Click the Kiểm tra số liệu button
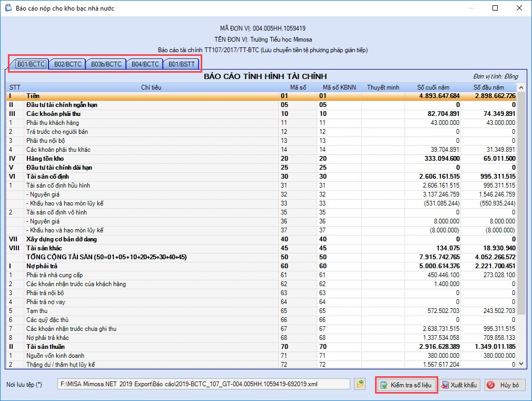 (406, 385)
